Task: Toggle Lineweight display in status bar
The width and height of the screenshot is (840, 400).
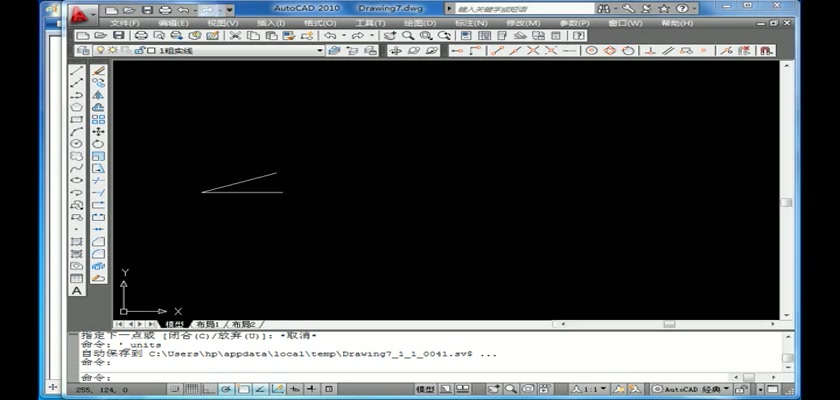Action: [x=311, y=389]
